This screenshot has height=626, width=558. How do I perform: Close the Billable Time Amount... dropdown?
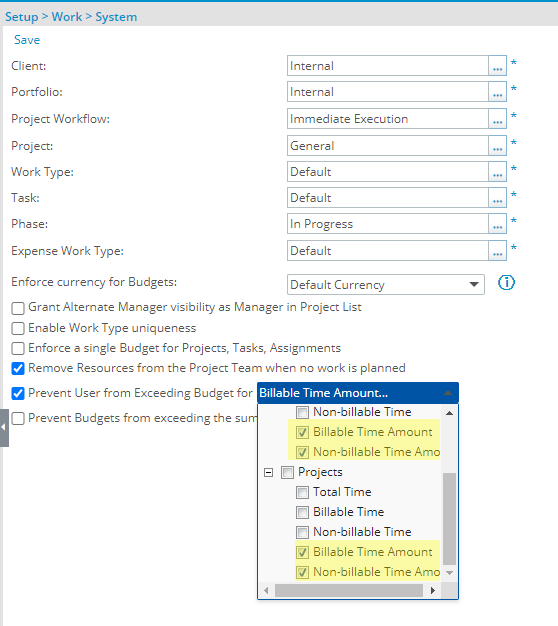(358, 393)
